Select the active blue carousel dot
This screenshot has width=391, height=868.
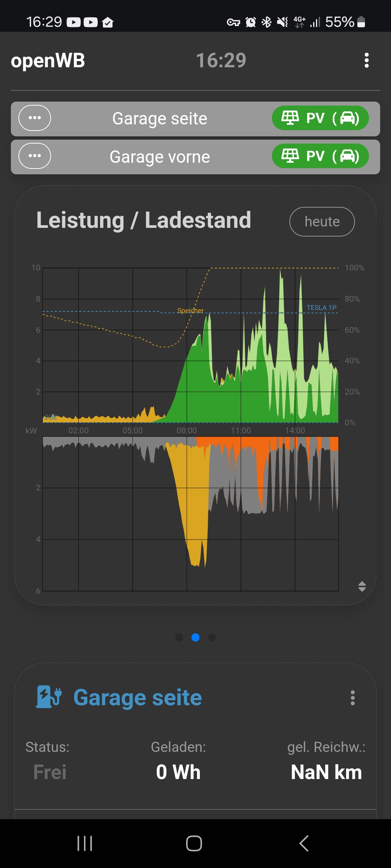[195, 637]
